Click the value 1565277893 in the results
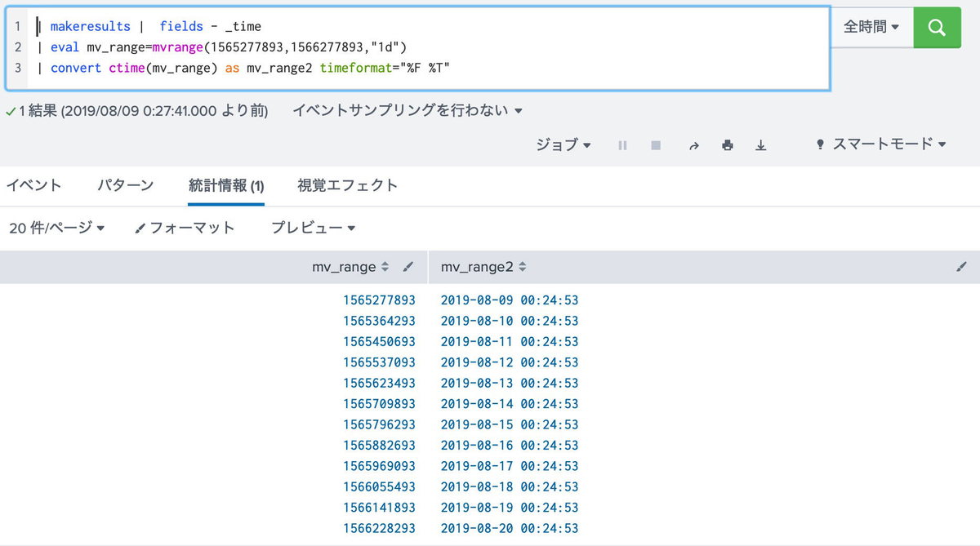This screenshot has width=980, height=546. 379,300
